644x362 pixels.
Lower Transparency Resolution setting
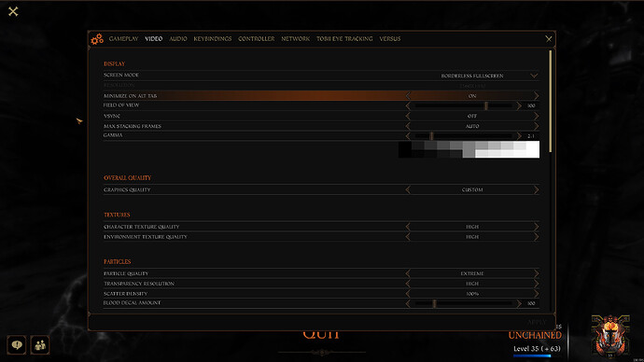408,284
